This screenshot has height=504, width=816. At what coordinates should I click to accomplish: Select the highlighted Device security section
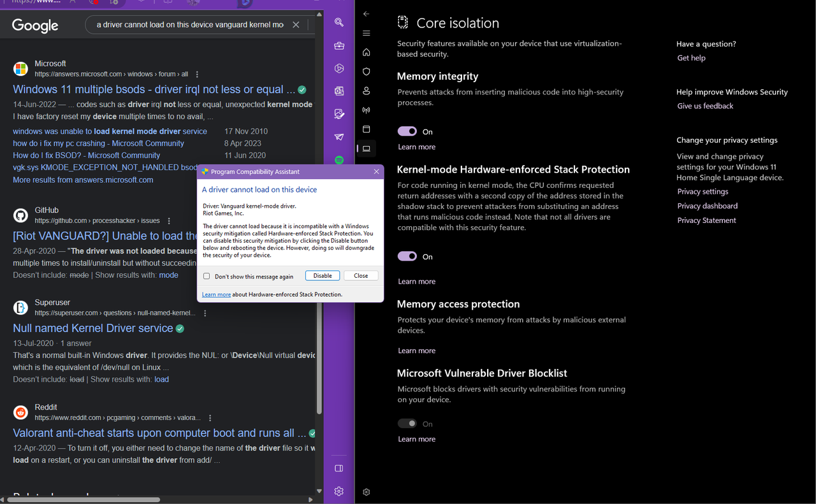pos(366,148)
